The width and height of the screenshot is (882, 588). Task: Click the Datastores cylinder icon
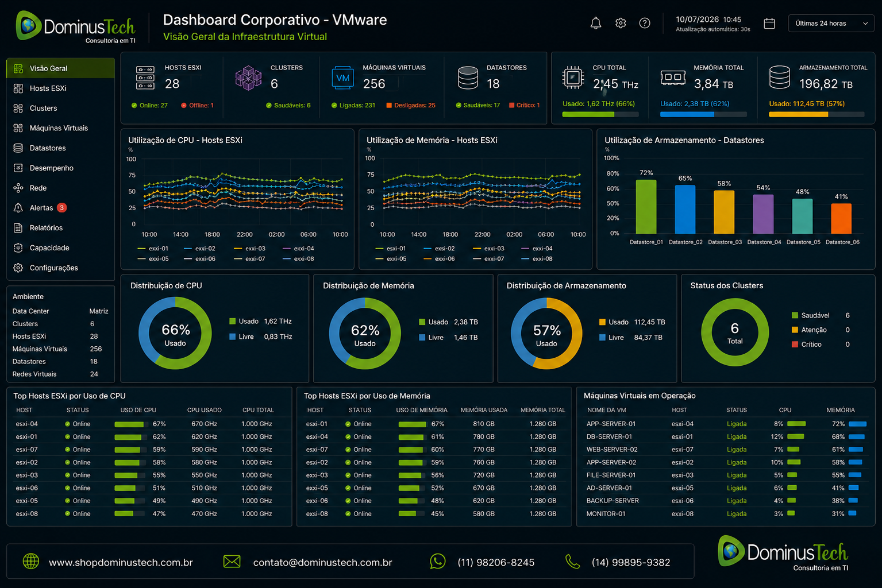468,78
